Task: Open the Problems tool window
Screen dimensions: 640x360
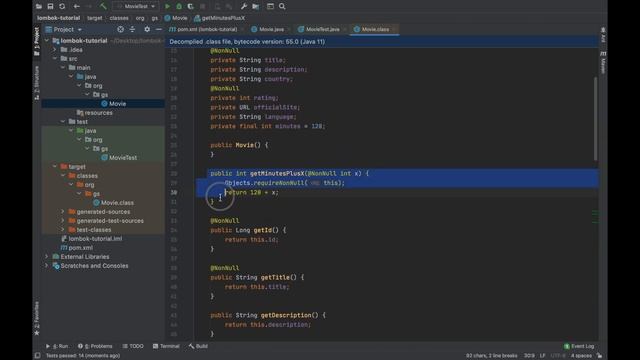Action: [95, 346]
